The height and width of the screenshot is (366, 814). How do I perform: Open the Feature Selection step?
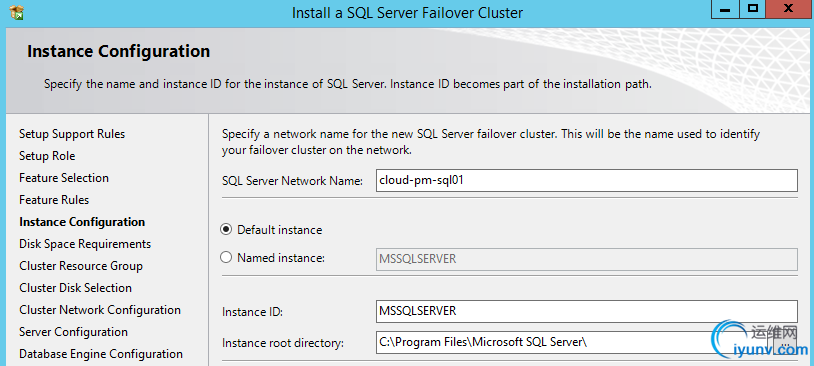coord(64,178)
